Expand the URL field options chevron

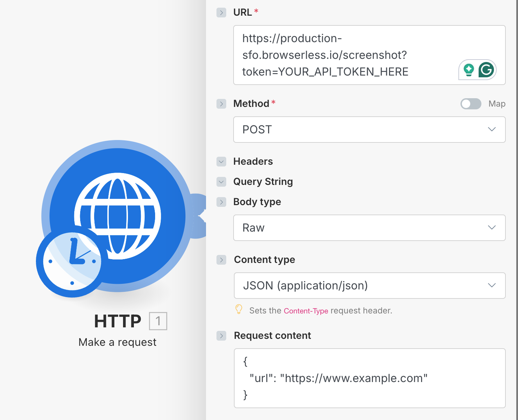[221, 12]
